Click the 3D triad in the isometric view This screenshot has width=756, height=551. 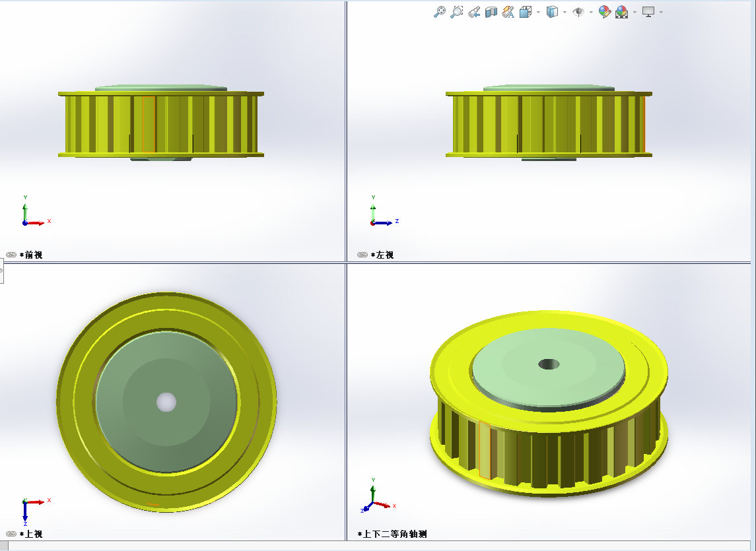pyautogui.click(x=378, y=496)
